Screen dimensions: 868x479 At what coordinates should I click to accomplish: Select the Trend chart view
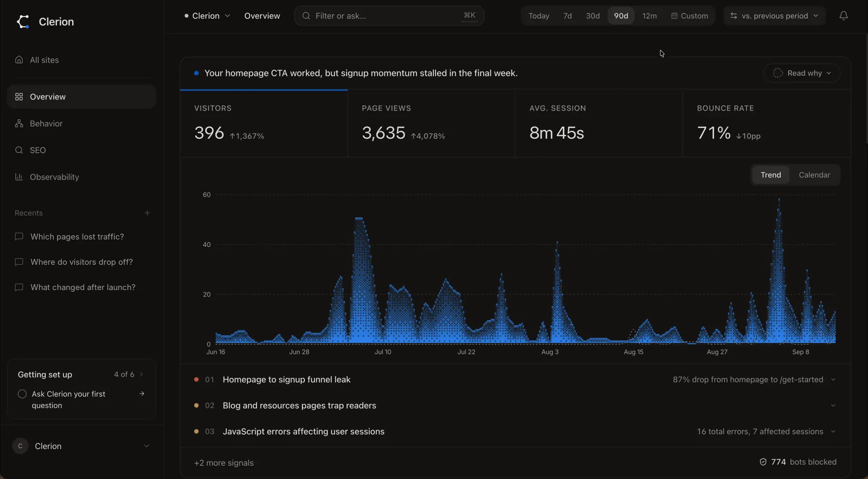point(770,175)
